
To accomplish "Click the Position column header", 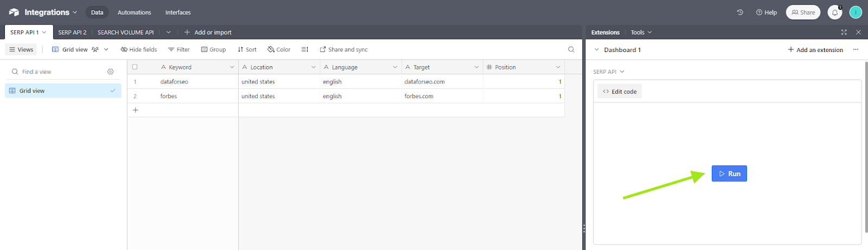I will 524,67.
